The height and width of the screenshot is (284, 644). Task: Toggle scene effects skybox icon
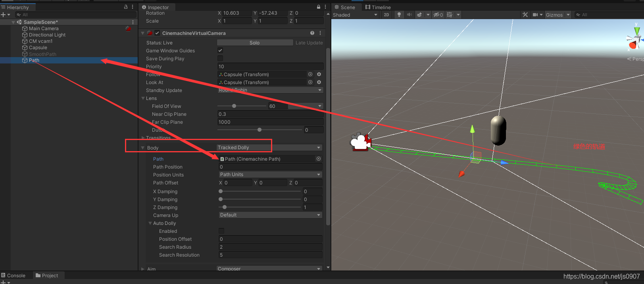419,15
